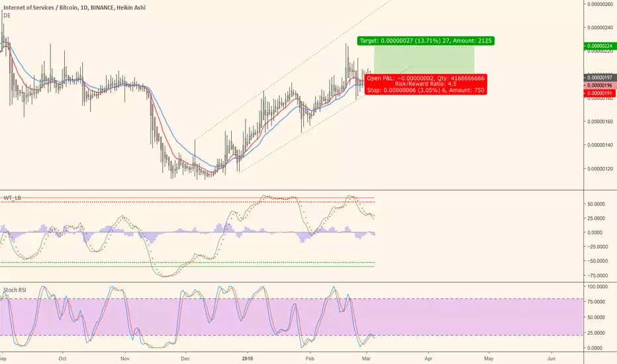This screenshot has height=364, width=617.
Task: Click the red 0.00000191 price tag
Action: click(600, 93)
